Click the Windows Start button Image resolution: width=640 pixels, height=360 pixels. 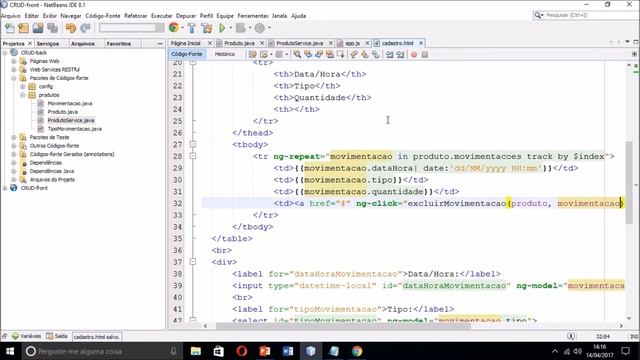tap(10, 351)
